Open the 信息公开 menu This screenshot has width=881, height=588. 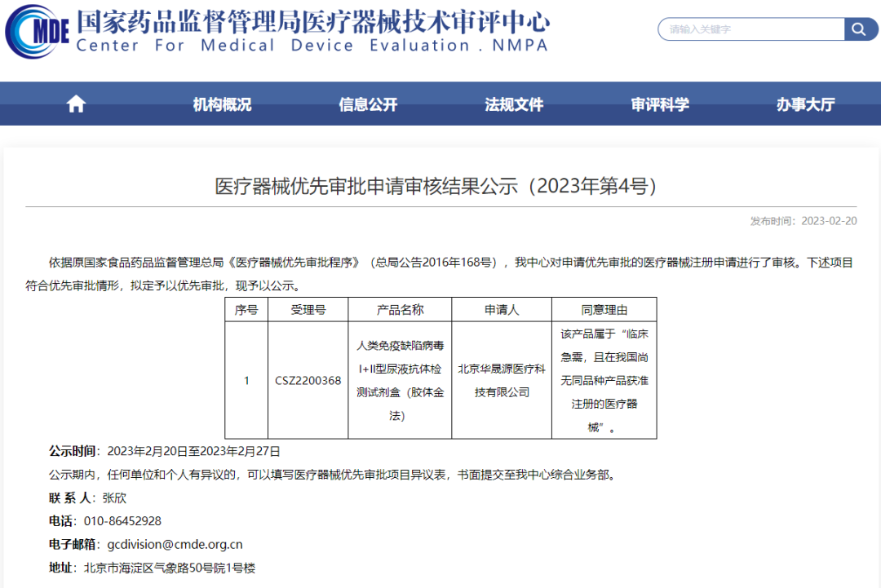pos(368,104)
